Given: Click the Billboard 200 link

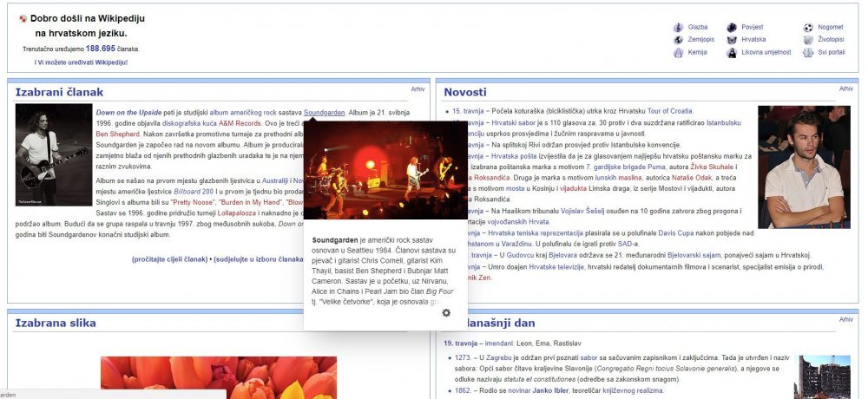Looking at the screenshot, I should 194,192.
